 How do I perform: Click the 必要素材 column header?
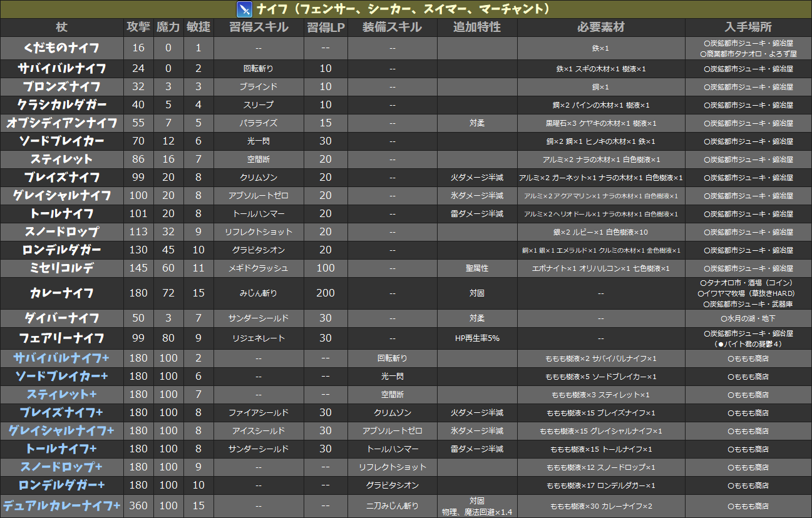click(x=601, y=28)
